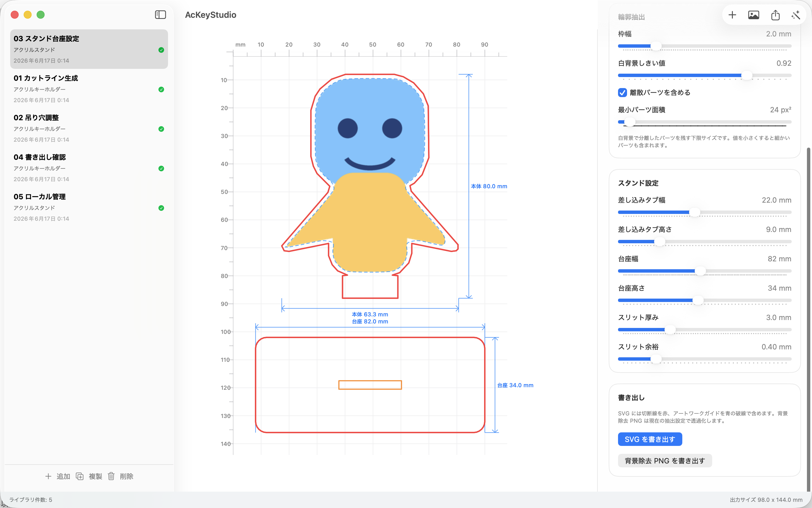Click the right panel vertical scrollbar
This screenshot has width=812, height=508.
(809, 319)
